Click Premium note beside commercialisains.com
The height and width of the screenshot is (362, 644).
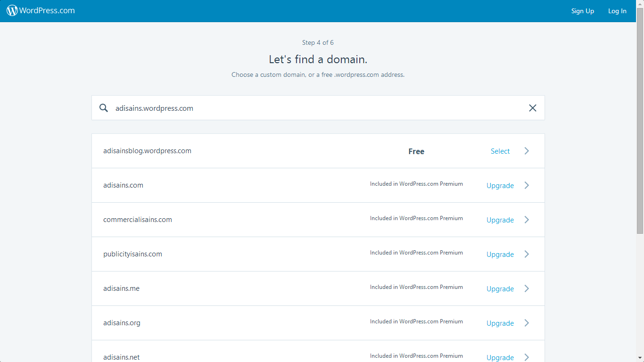tap(416, 218)
